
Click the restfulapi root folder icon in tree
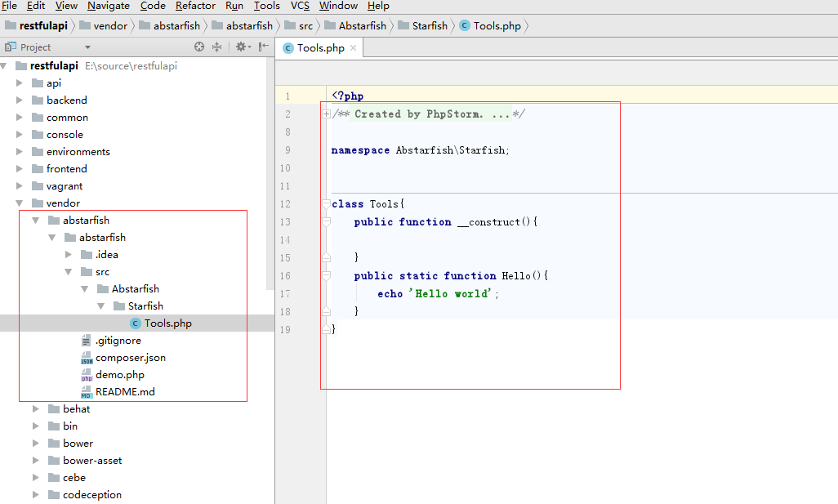point(21,65)
